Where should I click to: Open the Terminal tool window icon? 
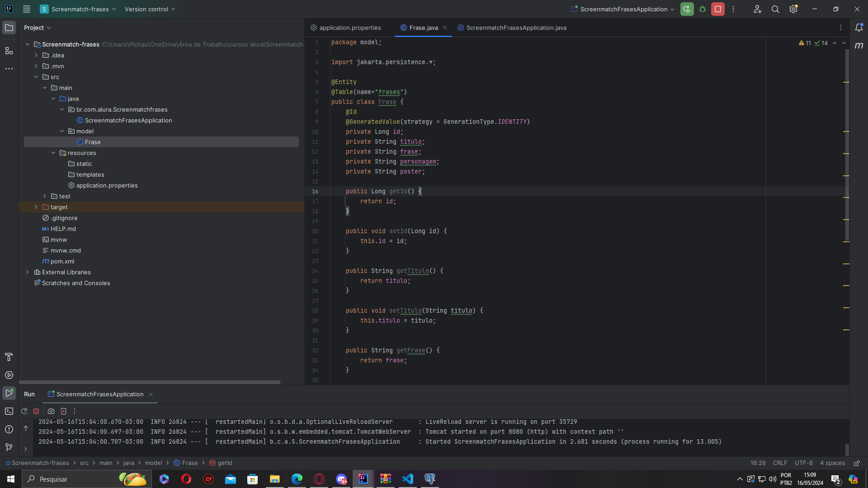click(9, 411)
